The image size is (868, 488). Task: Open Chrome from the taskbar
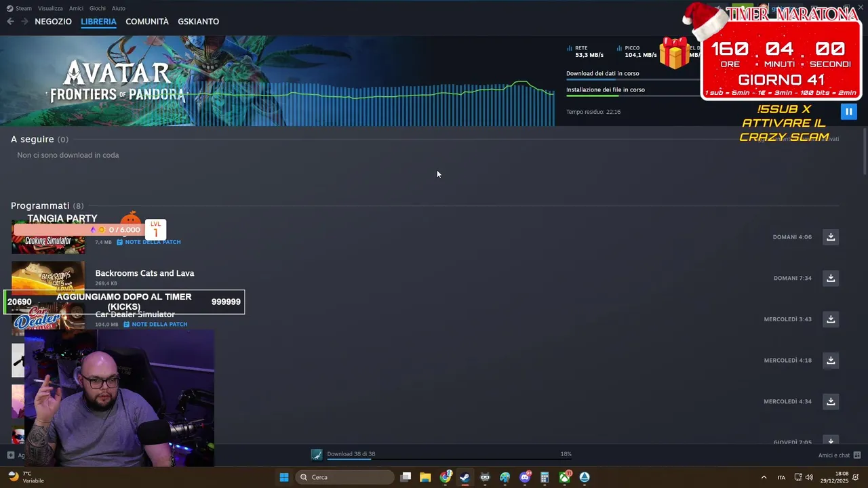[x=446, y=477]
